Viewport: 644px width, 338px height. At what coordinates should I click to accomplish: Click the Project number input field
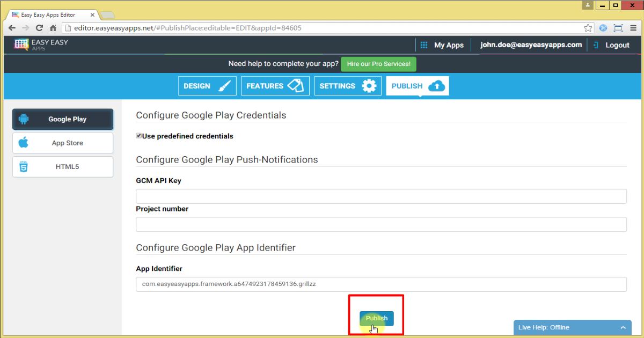coord(381,224)
